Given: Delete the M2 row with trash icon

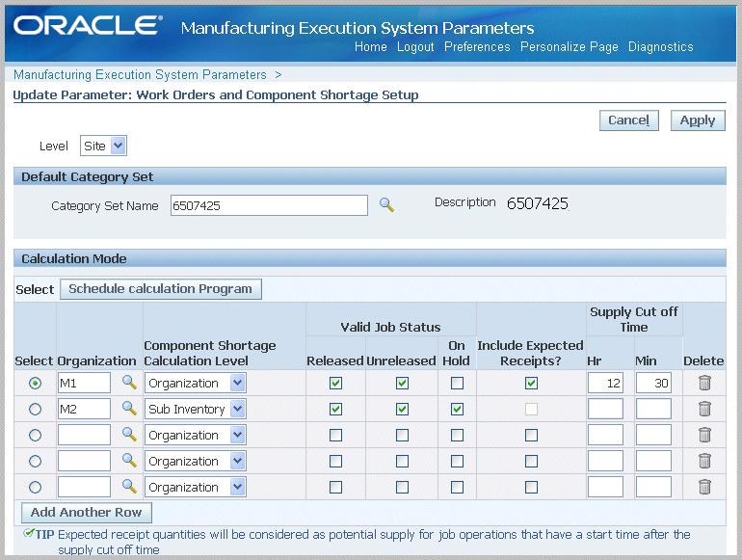Looking at the screenshot, I should [704, 409].
